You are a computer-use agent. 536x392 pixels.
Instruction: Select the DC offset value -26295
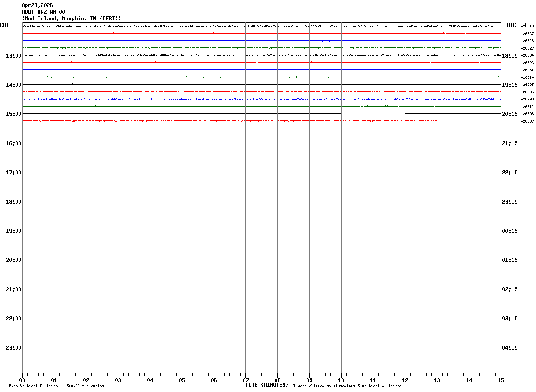tap(527, 85)
